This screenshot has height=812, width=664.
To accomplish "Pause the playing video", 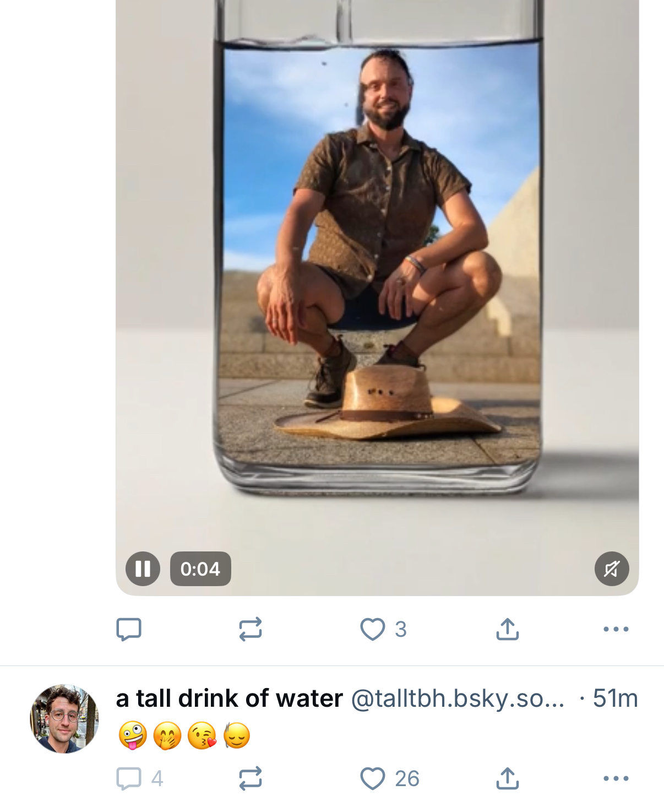I will [143, 569].
